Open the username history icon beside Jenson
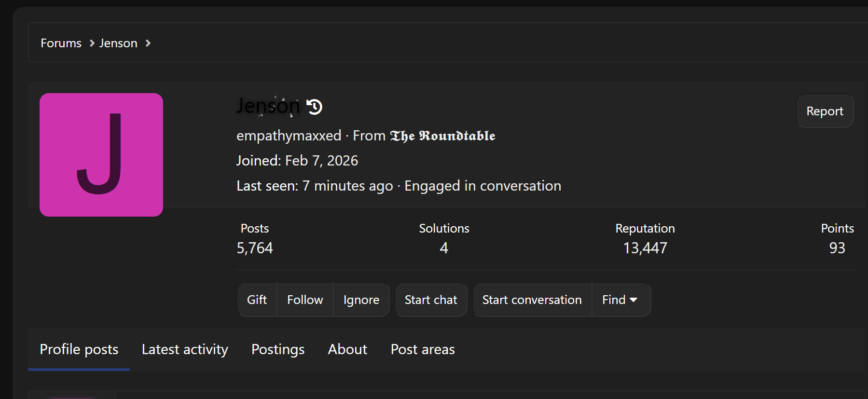Image resolution: width=868 pixels, height=399 pixels. pos(315,107)
